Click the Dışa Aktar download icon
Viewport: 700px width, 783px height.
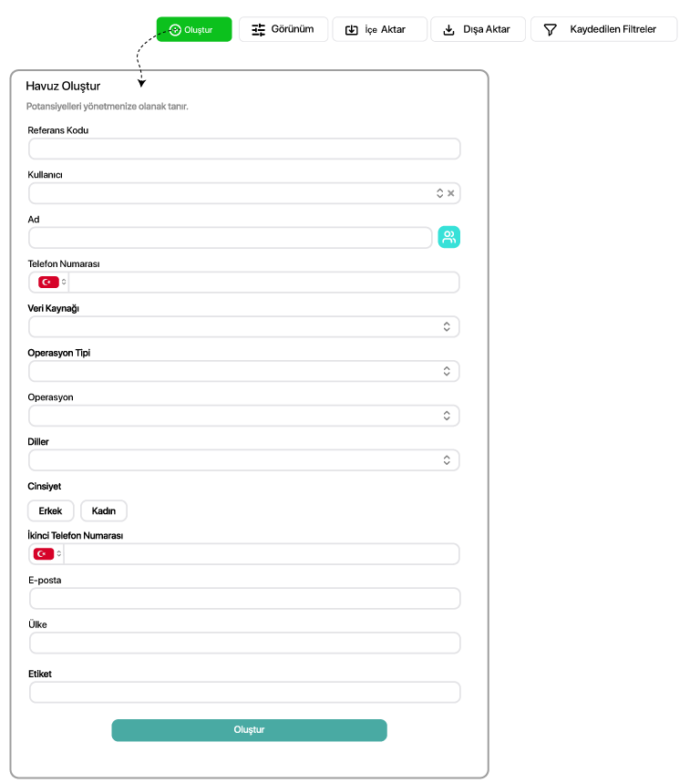[x=448, y=30]
